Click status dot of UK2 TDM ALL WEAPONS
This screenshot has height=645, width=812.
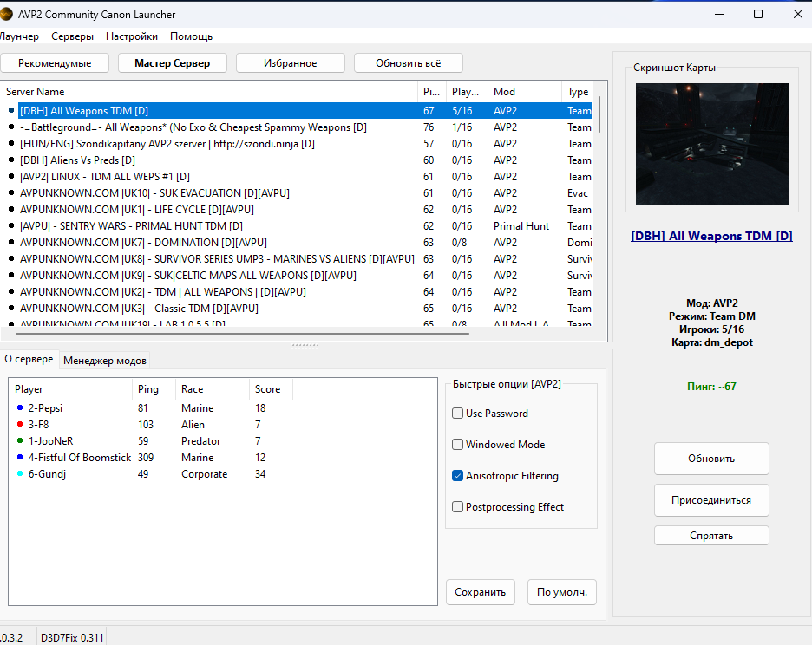tap(11, 292)
